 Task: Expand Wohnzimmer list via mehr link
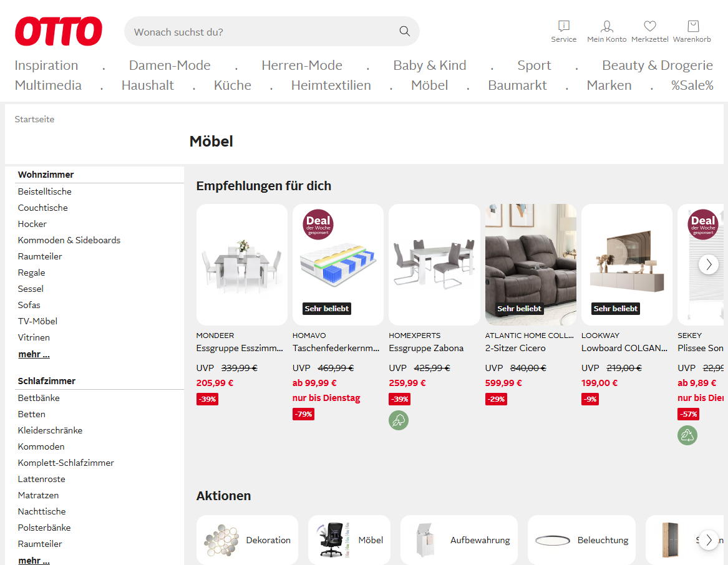[34, 354]
